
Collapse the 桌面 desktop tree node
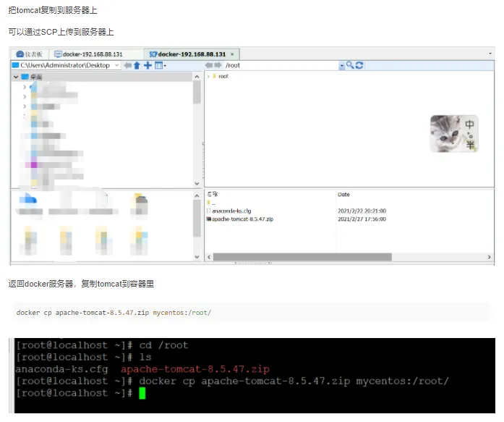(x=16, y=77)
